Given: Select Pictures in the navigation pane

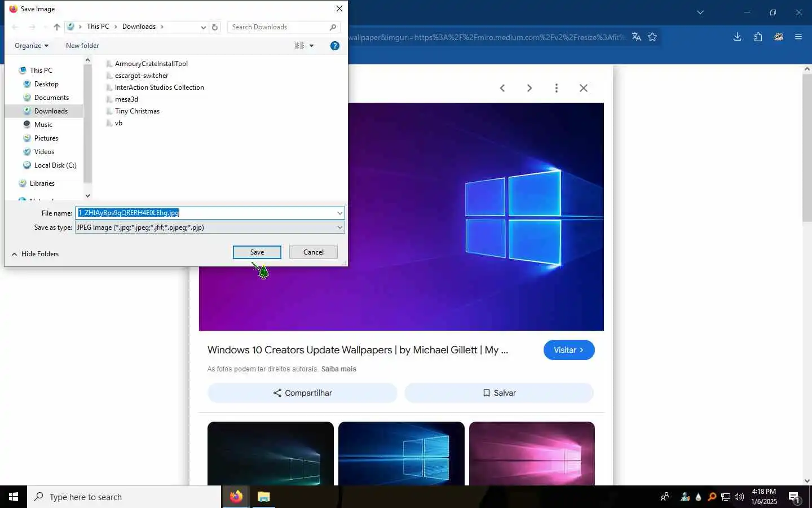Looking at the screenshot, I should coord(46,138).
